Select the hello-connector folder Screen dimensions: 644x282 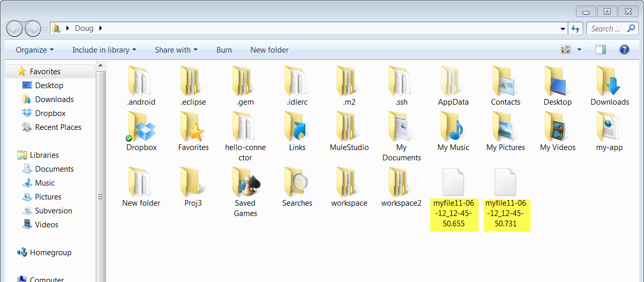(x=245, y=137)
